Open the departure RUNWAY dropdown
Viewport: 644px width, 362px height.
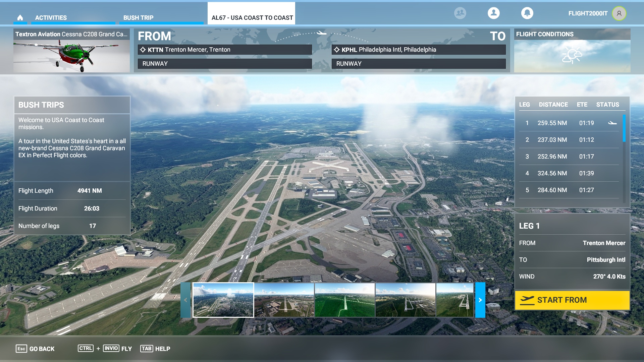(225, 64)
